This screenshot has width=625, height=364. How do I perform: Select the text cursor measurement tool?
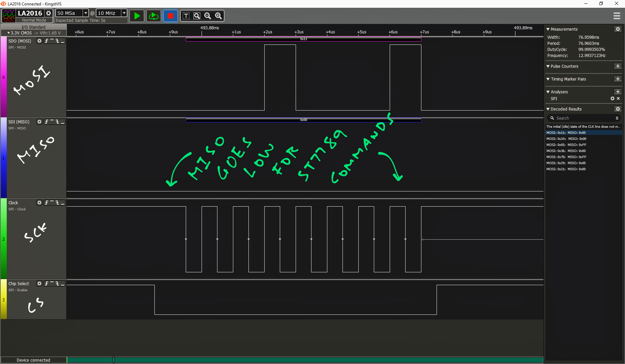[x=186, y=16]
